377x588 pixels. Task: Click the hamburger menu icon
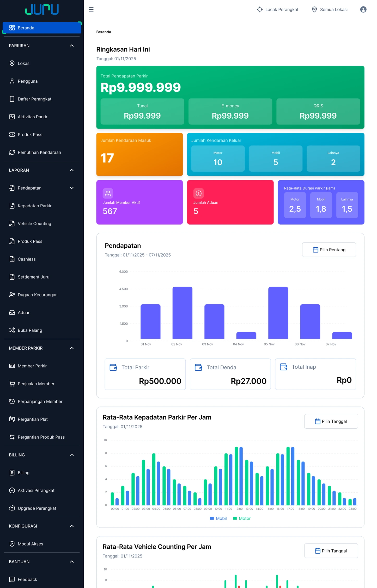(x=91, y=10)
